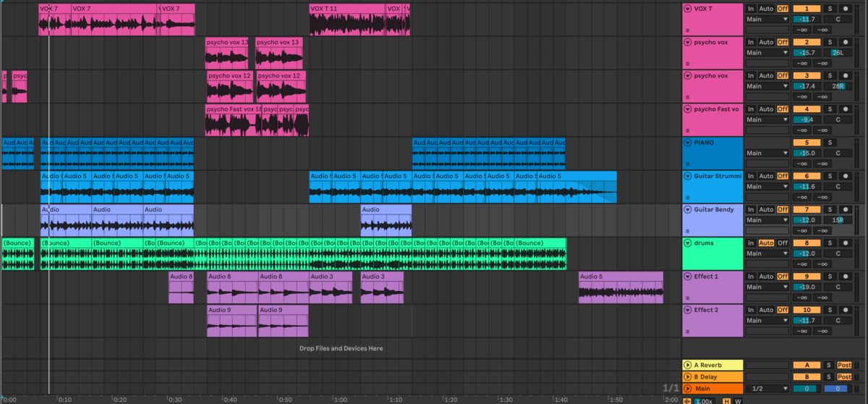Click the PIANO track volume slider at -15.0
868x404 pixels.
click(x=807, y=153)
